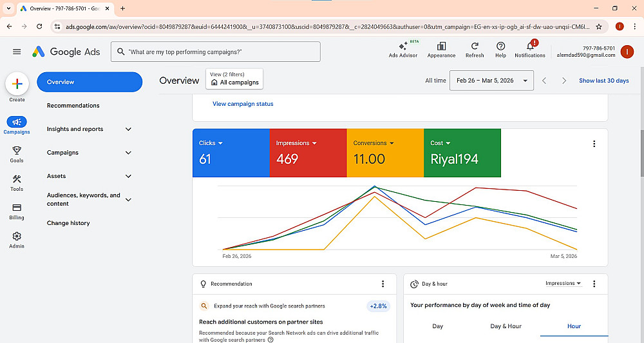The image size is (644, 343).
Task: Expand Insights and reports section
Action: [x=128, y=129]
